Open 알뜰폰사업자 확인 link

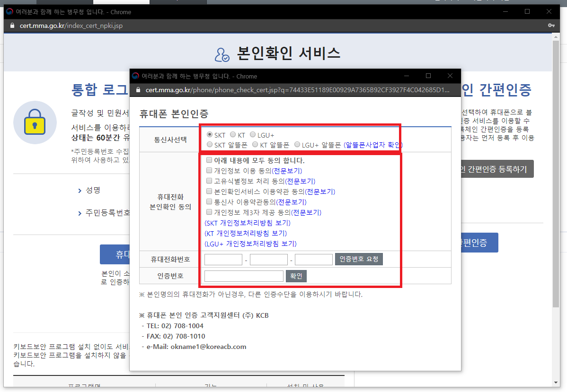pyautogui.click(x=373, y=145)
